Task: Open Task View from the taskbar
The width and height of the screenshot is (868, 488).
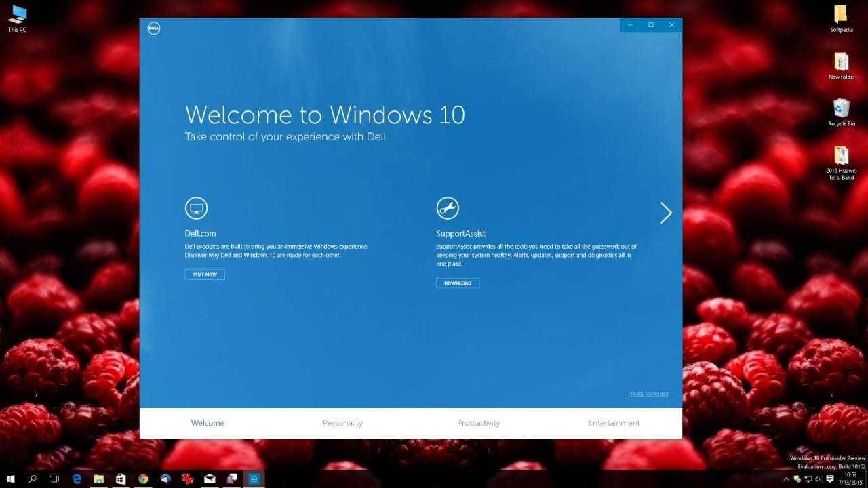Action: 54,479
